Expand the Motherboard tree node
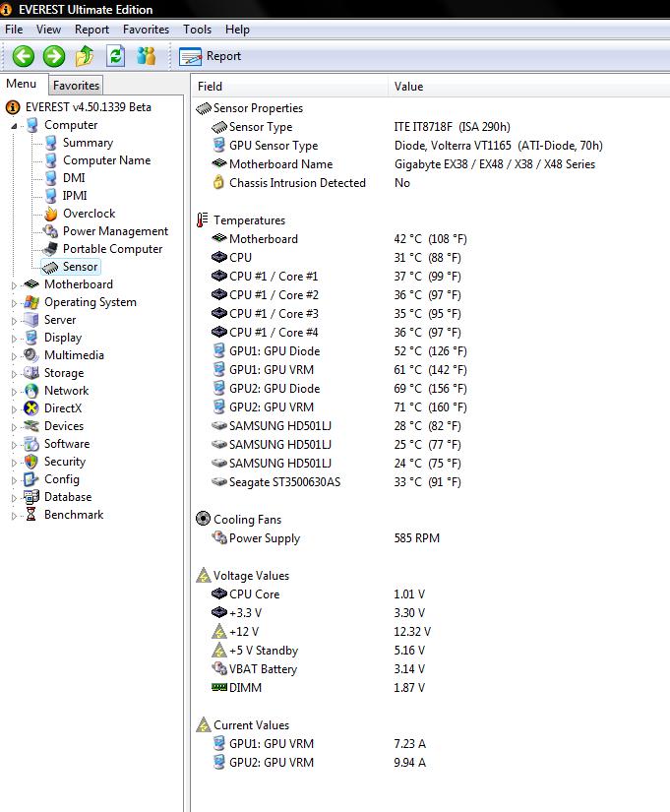 14,285
